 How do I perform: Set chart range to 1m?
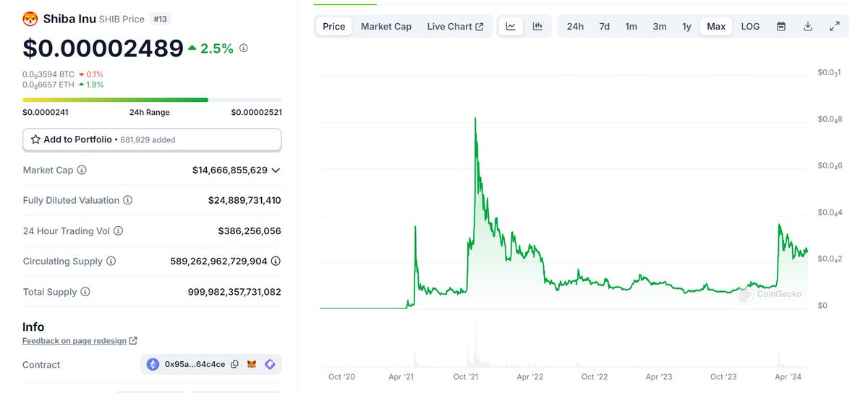pyautogui.click(x=631, y=27)
